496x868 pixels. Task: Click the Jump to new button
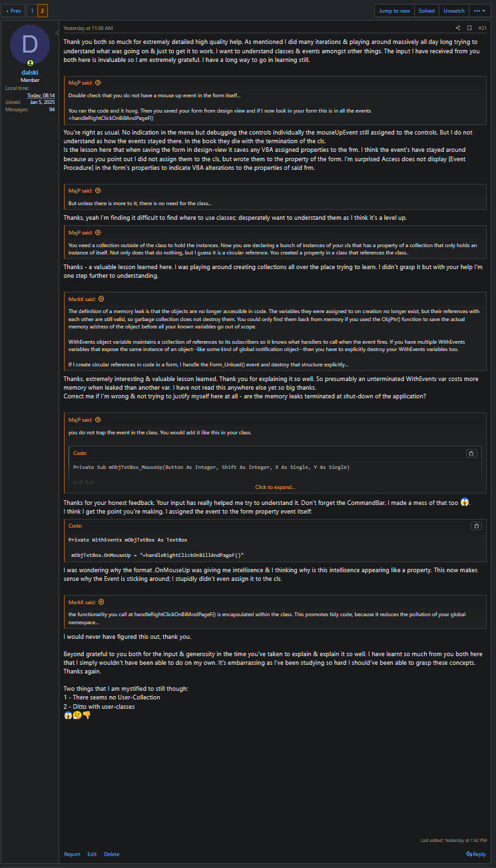395,11
